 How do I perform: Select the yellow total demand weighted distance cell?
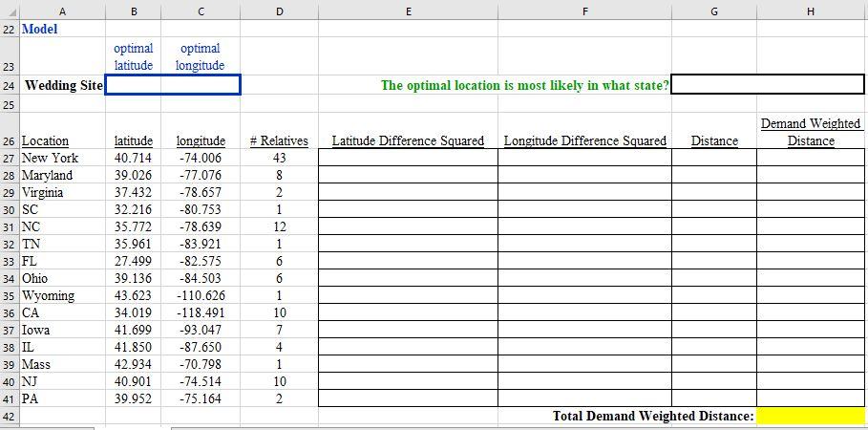pyautogui.click(x=811, y=416)
